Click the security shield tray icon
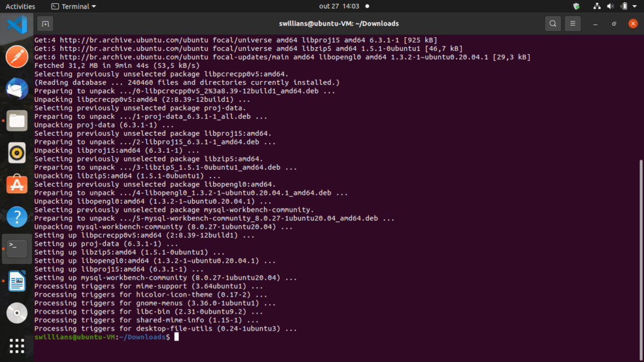The height and width of the screenshot is (362, 644). click(x=576, y=6)
